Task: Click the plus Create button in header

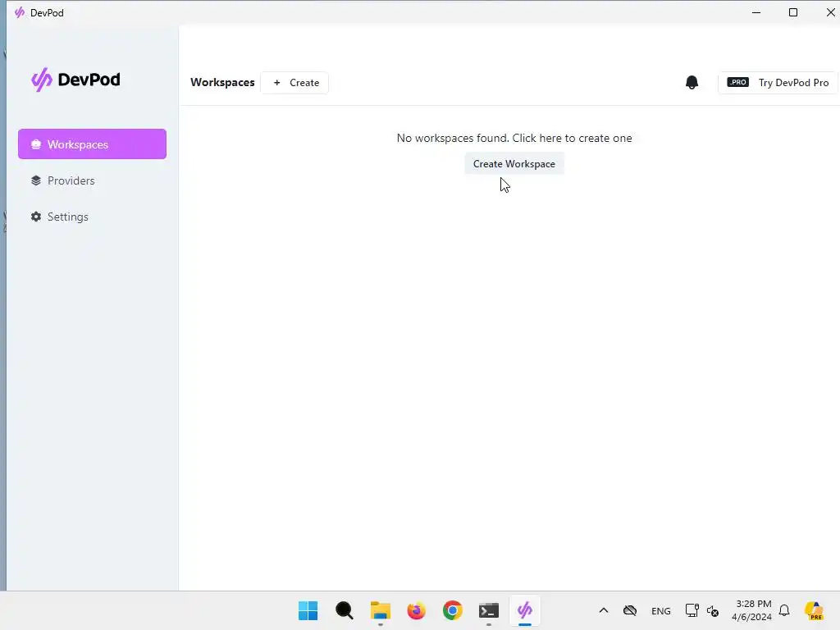Action: click(x=294, y=83)
